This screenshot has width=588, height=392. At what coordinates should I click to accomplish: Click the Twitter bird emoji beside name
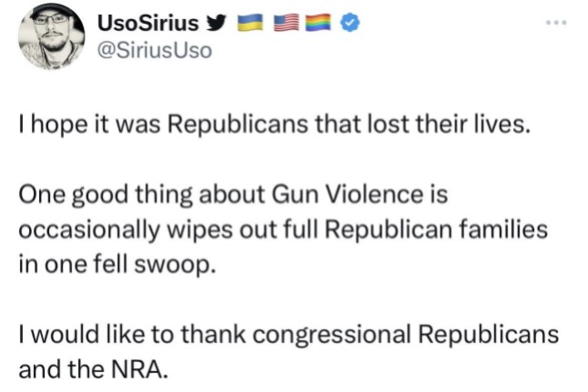(x=218, y=23)
